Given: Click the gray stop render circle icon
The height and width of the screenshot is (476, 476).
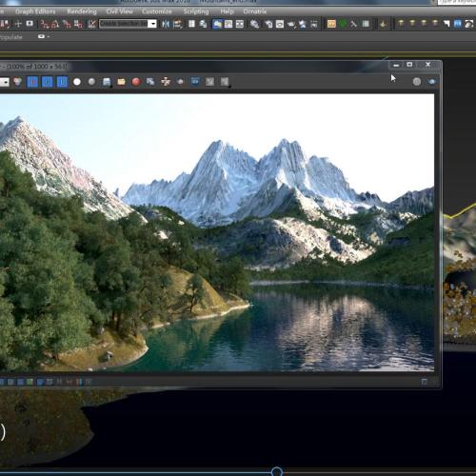Looking at the screenshot, I should point(417,82).
